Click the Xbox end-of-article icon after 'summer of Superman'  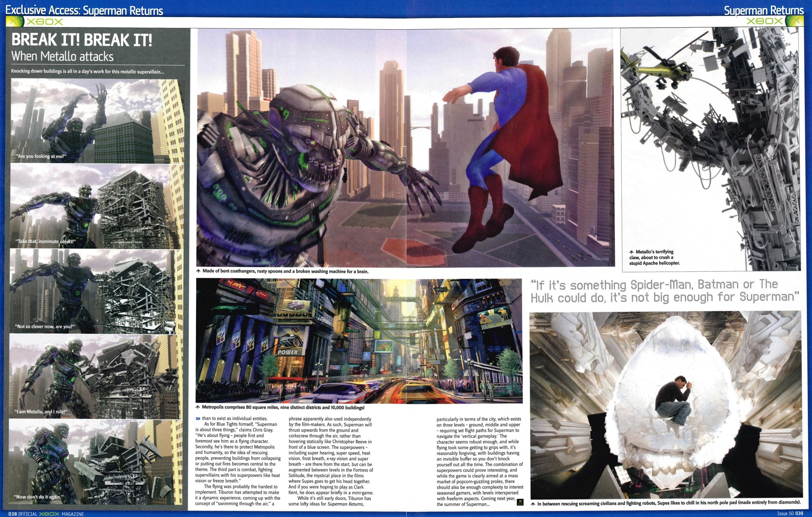pyautogui.click(x=520, y=503)
